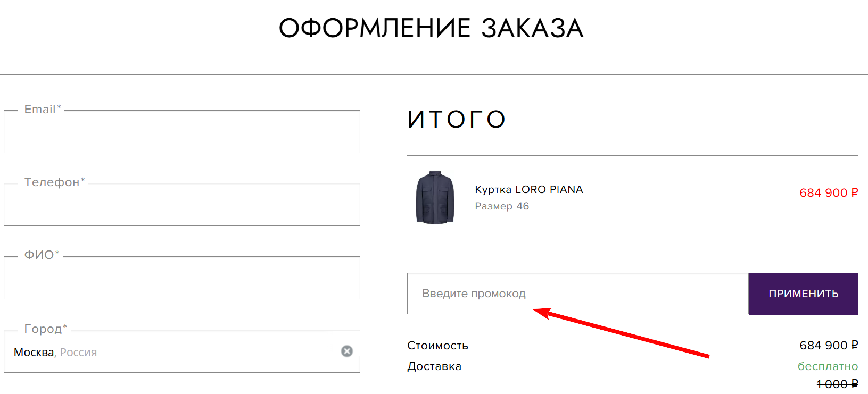Viewport: 868px width, 394px height.
Task: Select the ФИО input field
Action: [x=181, y=279]
